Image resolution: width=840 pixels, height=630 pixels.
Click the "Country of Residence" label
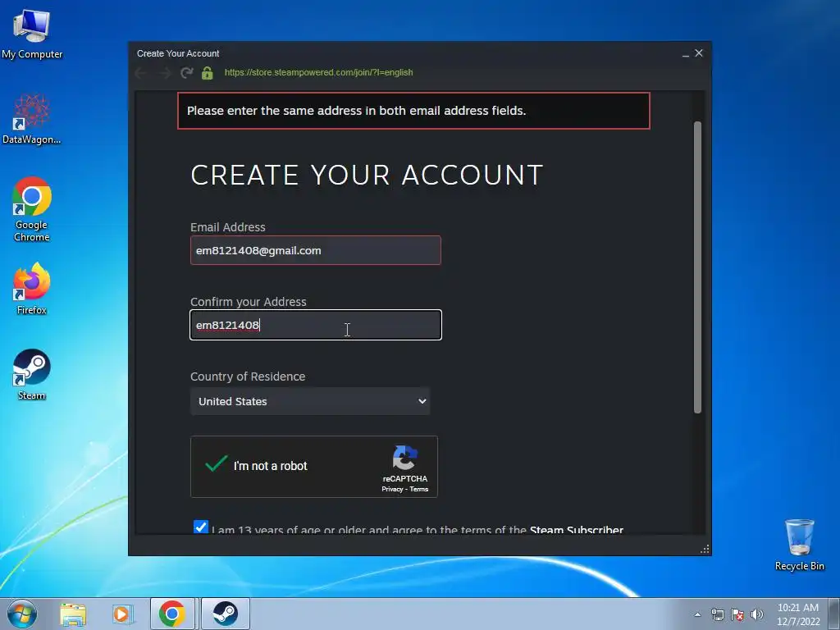click(x=248, y=377)
